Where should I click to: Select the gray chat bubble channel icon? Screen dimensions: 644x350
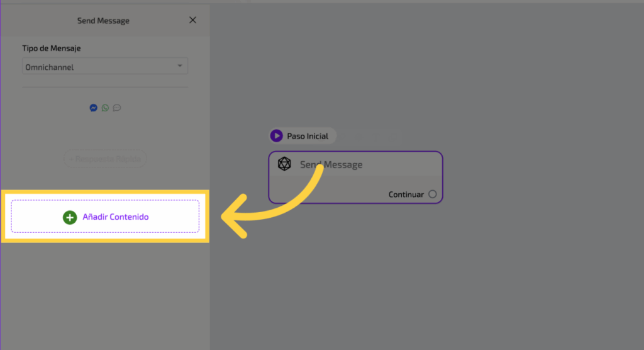coord(117,108)
